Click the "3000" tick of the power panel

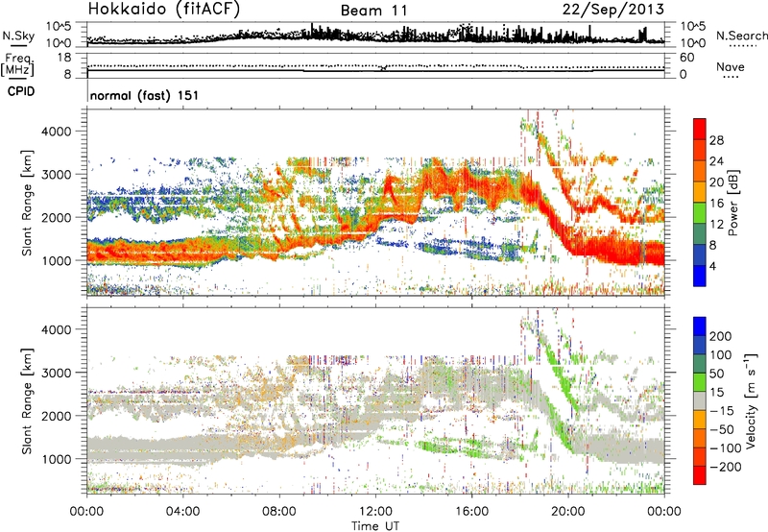pos(57,175)
